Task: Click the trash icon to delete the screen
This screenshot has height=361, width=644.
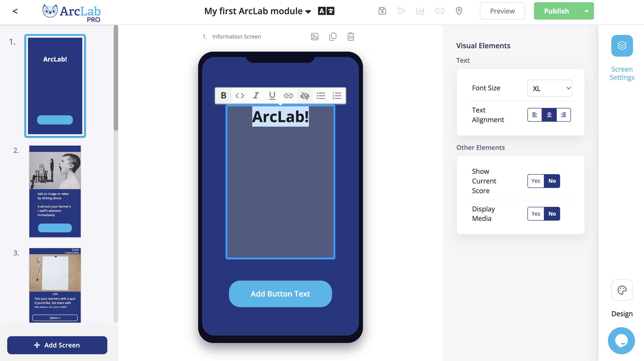Action: (350, 37)
